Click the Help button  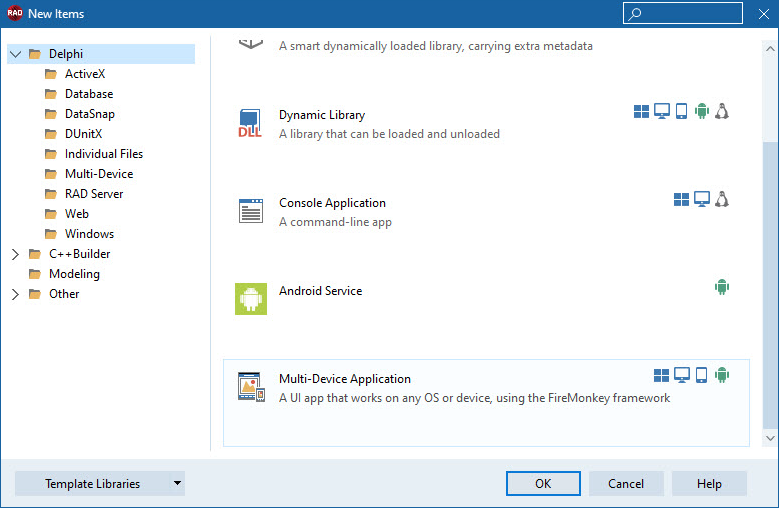point(709,483)
